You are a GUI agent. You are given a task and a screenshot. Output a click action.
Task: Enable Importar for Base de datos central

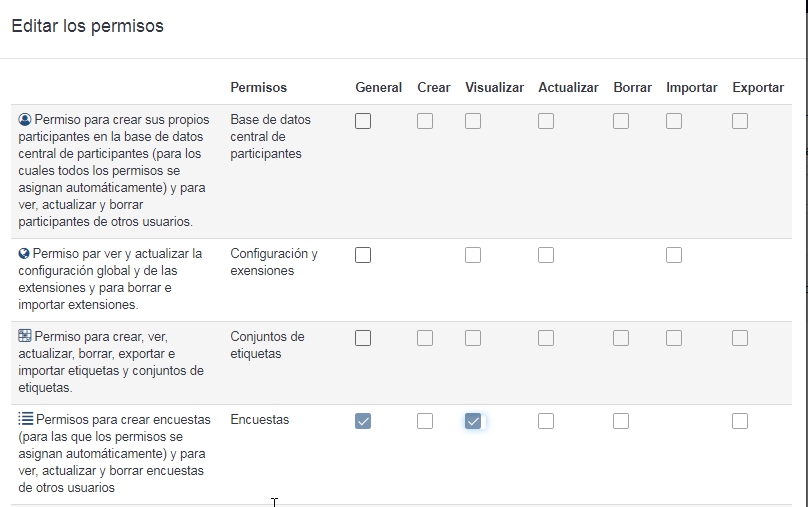pyautogui.click(x=674, y=121)
